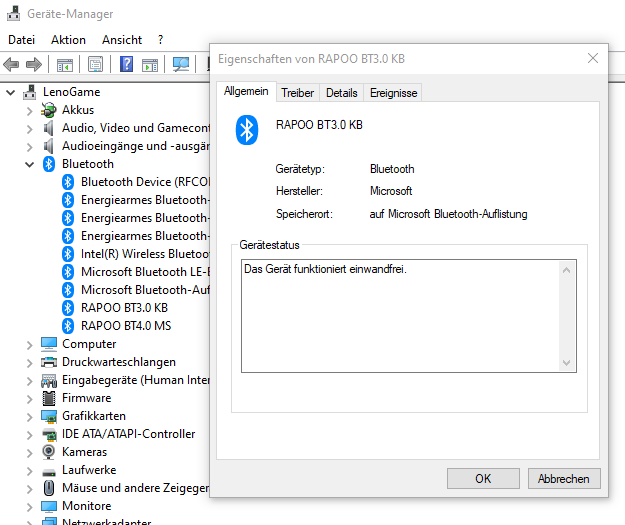625x525 pixels.
Task: Expand the Laufwerke category
Action: pyautogui.click(x=29, y=471)
